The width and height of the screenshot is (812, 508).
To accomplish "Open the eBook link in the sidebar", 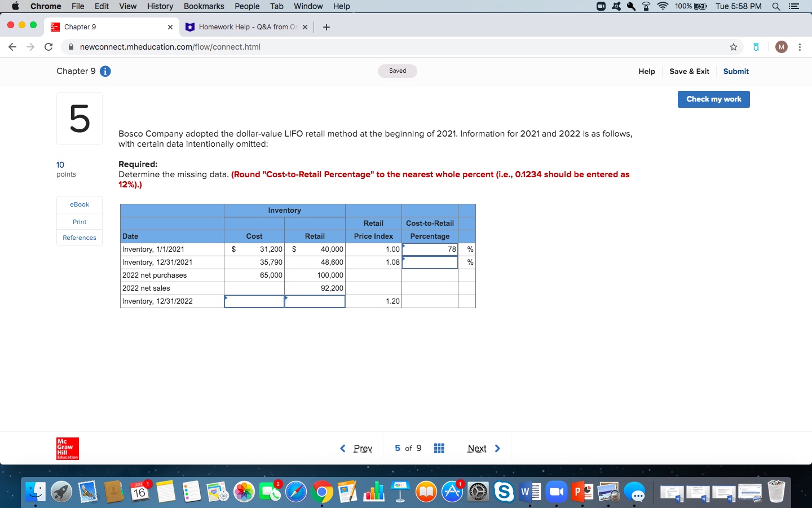I will tap(79, 204).
